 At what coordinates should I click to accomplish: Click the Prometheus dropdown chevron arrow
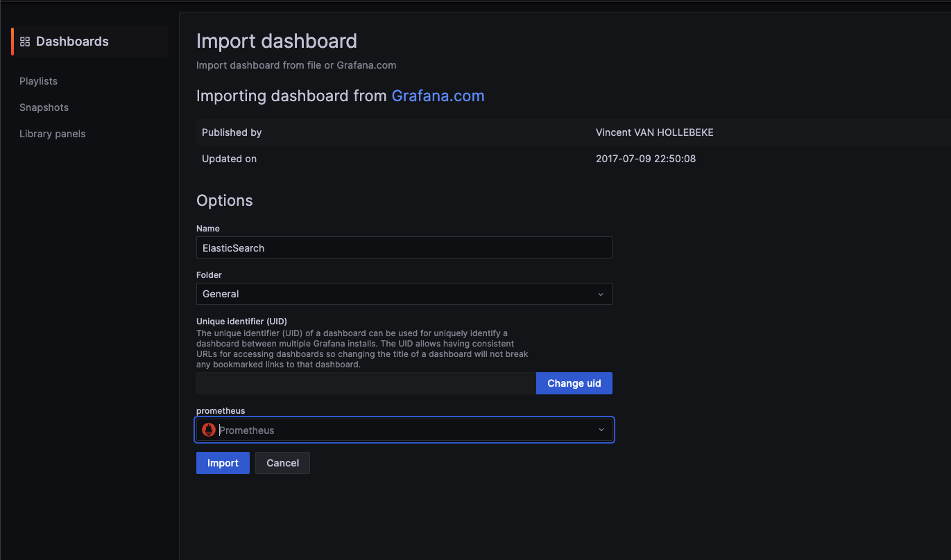(601, 430)
